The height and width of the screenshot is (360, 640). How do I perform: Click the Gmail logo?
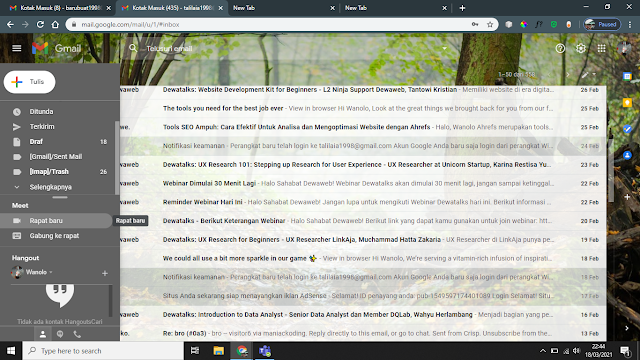[57, 48]
